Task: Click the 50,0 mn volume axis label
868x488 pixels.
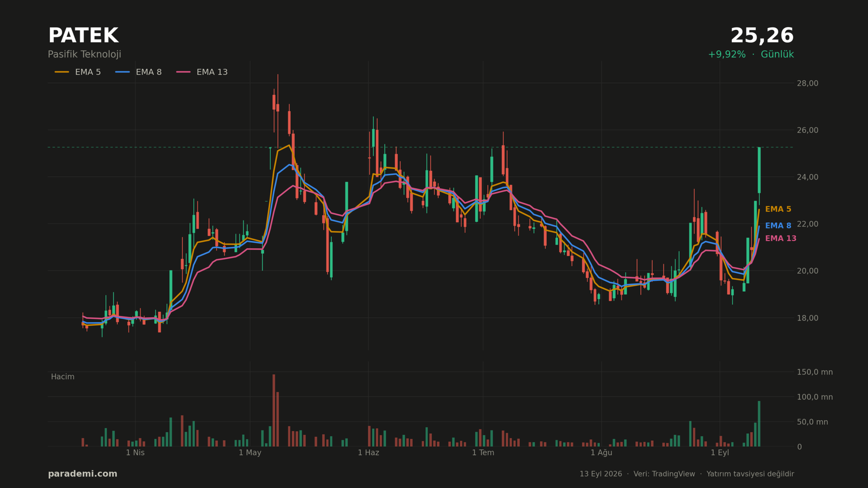Action: (812, 422)
